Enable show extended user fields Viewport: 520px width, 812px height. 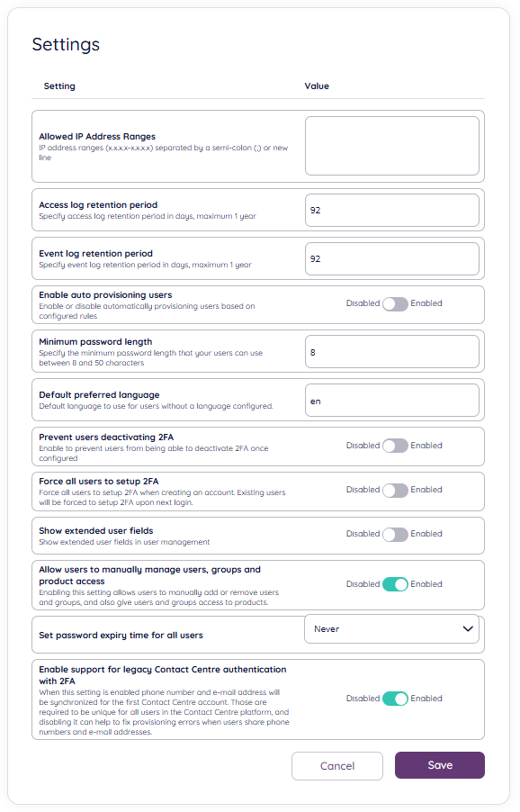coord(396,534)
